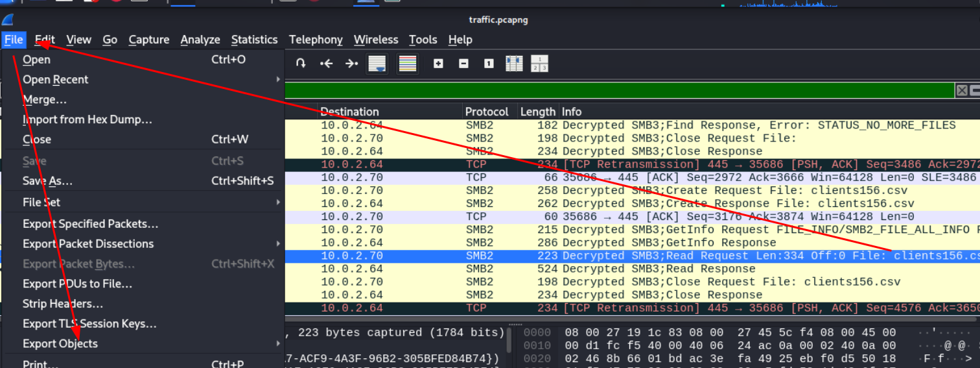Image resolution: width=980 pixels, height=368 pixels.
Task: Select highlighted Read Request Len:334 packet
Action: point(632,256)
